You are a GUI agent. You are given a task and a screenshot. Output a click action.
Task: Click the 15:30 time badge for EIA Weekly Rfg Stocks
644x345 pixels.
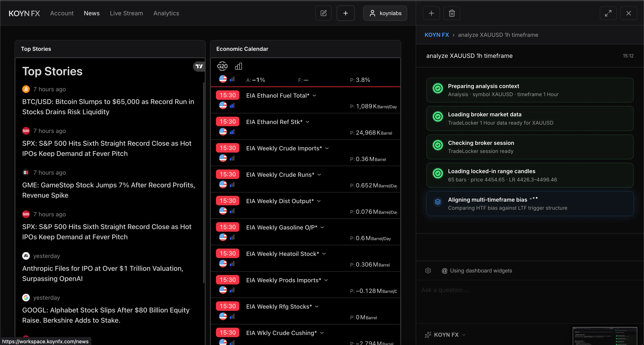228,306
